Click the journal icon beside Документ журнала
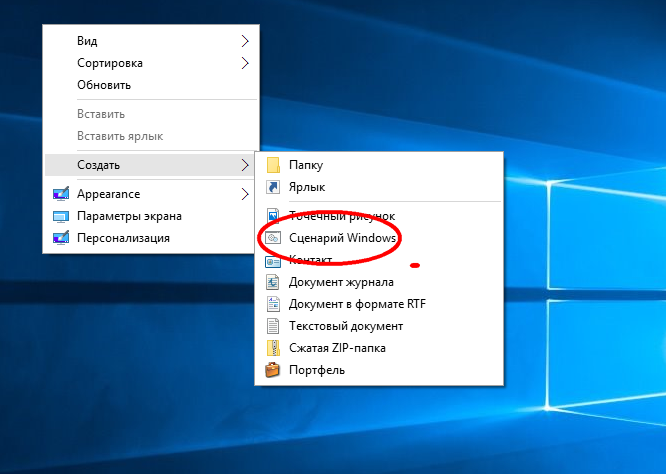 (x=273, y=282)
